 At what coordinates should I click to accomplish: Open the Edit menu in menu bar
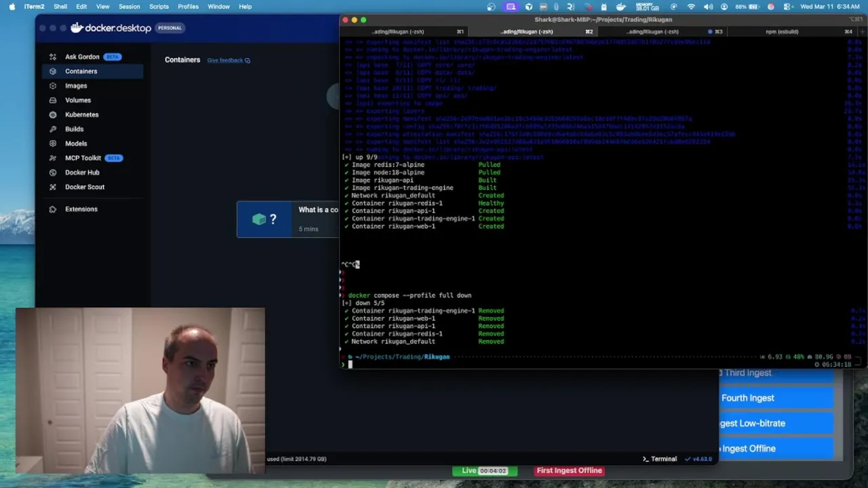pyautogui.click(x=81, y=7)
